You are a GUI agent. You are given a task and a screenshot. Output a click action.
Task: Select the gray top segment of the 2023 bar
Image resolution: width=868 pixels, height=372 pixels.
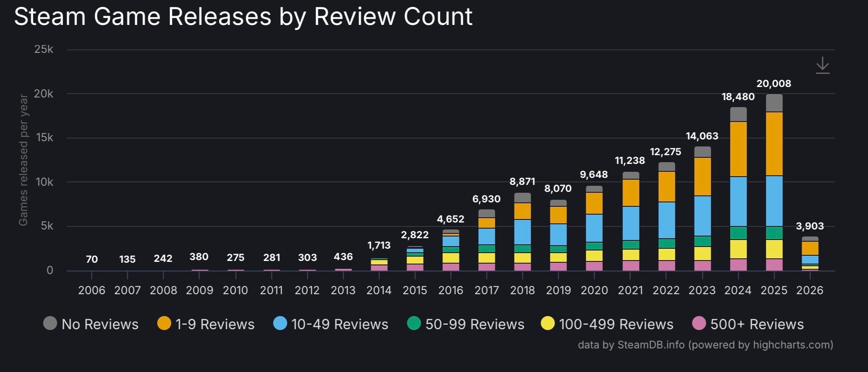702,152
